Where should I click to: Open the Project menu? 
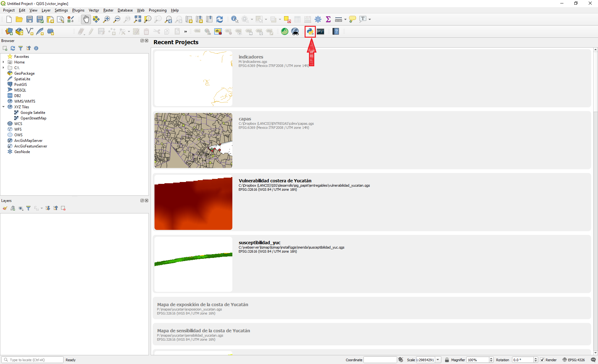(9, 10)
